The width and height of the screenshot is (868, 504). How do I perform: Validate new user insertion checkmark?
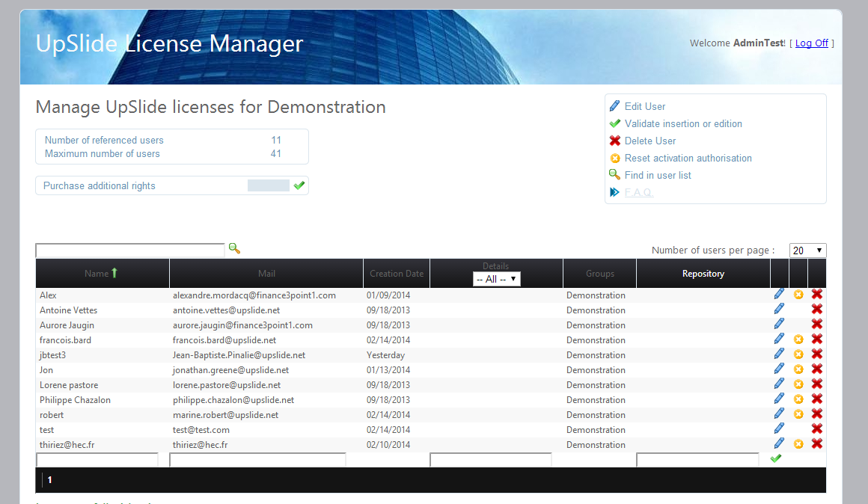click(x=776, y=458)
